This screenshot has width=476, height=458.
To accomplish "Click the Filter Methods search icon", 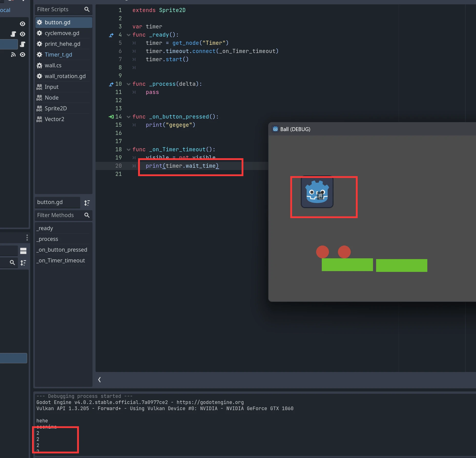I will pyautogui.click(x=87, y=215).
